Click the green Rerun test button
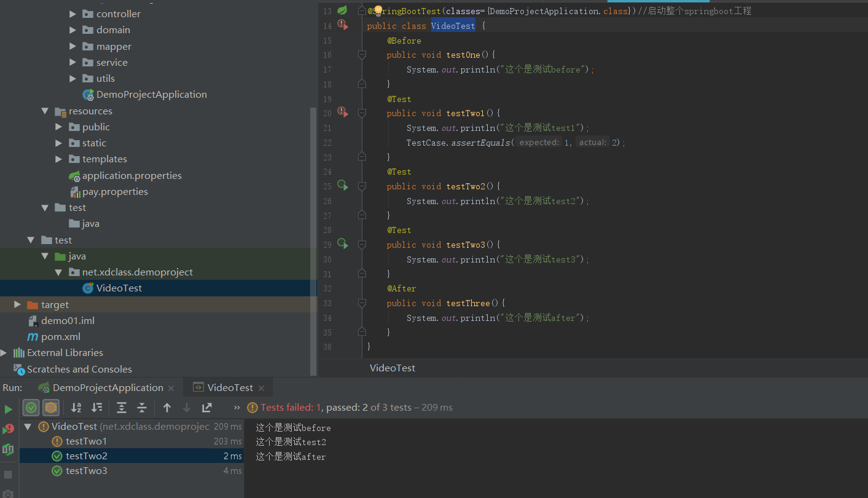 click(8, 409)
